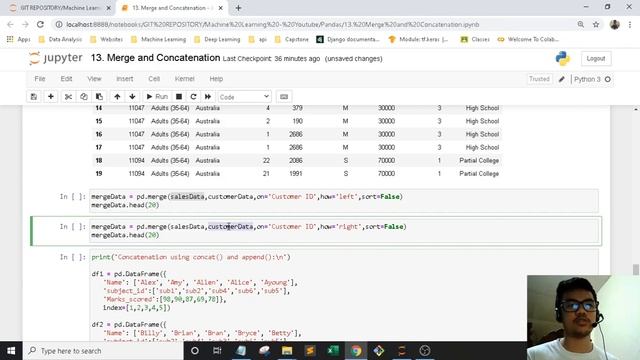Open Chrome three-dot menu
The height and width of the screenshot is (360, 640).
(630, 24)
